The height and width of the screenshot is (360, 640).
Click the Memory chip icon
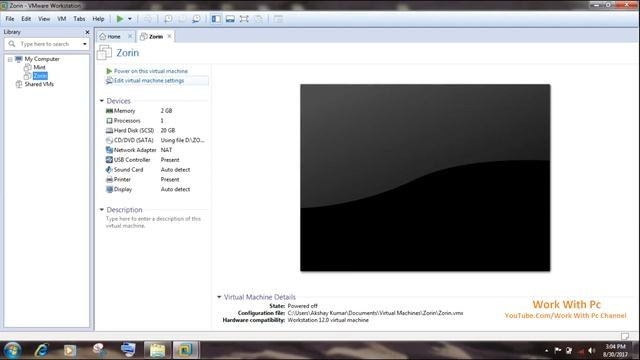pyautogui.click(x=109, y=111)
